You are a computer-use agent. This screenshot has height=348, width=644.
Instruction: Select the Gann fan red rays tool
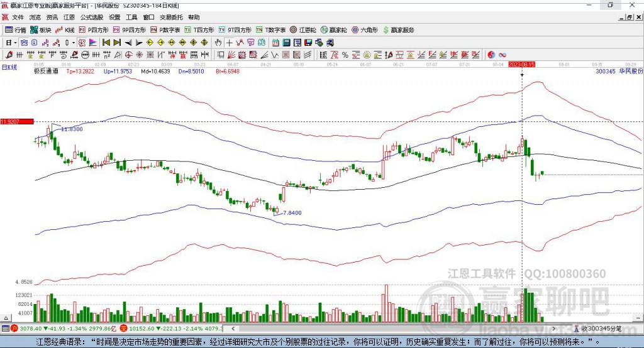(x=231, y=55)
